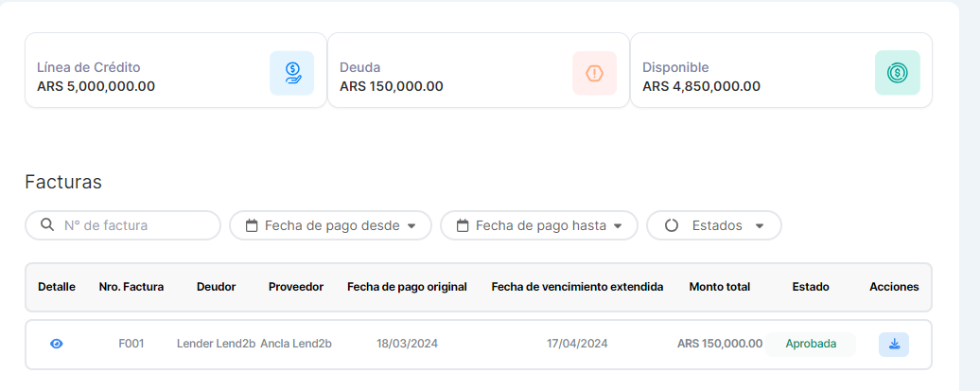Click calendar icon in 'Fecha de pago hasta'
Viewport: 980px width, 391px height.
[463, 225]
